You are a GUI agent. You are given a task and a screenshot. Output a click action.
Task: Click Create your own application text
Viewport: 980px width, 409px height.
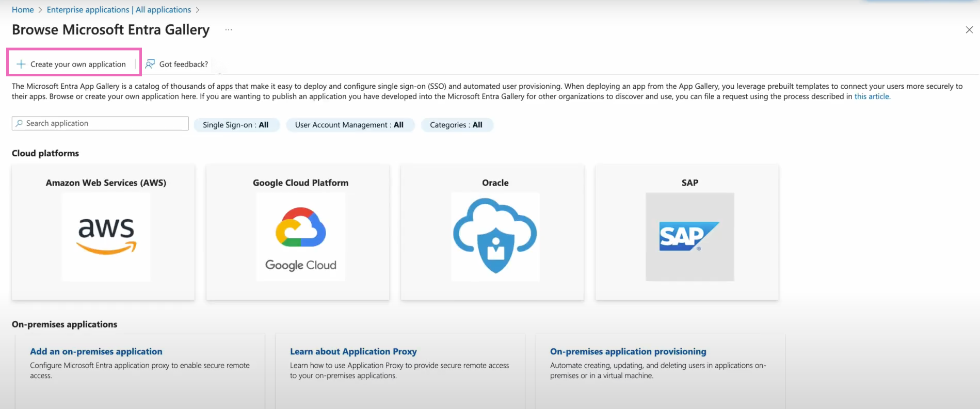78,64
